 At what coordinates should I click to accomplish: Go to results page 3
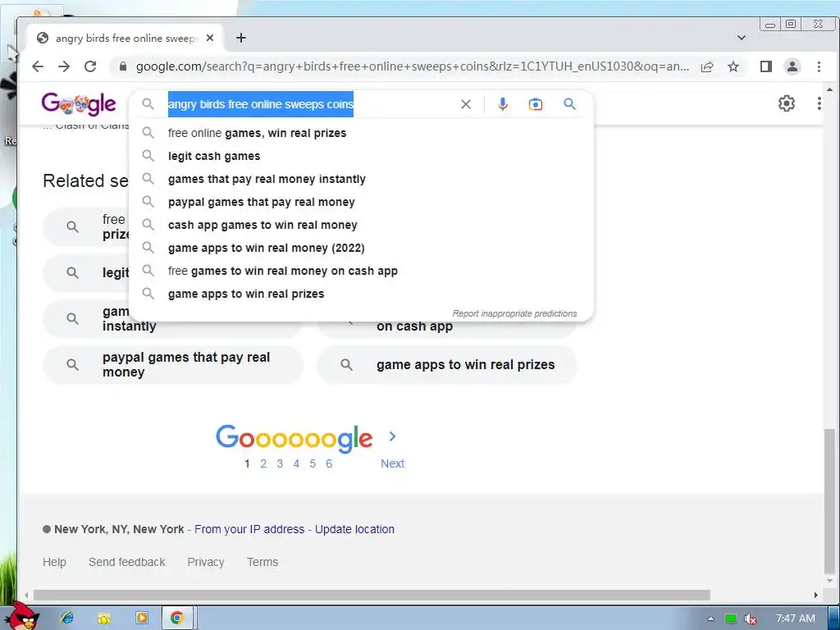point(280,464)
